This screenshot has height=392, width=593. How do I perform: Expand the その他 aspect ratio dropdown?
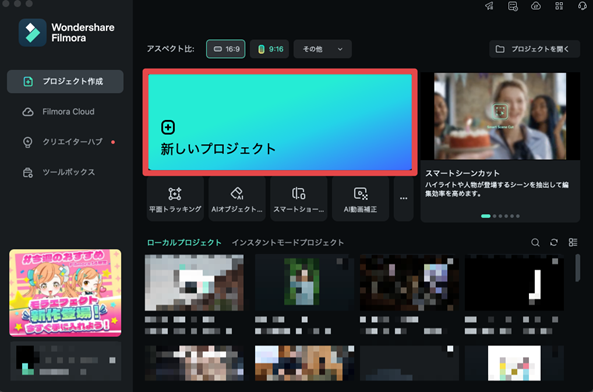click(x=323, y=49)
